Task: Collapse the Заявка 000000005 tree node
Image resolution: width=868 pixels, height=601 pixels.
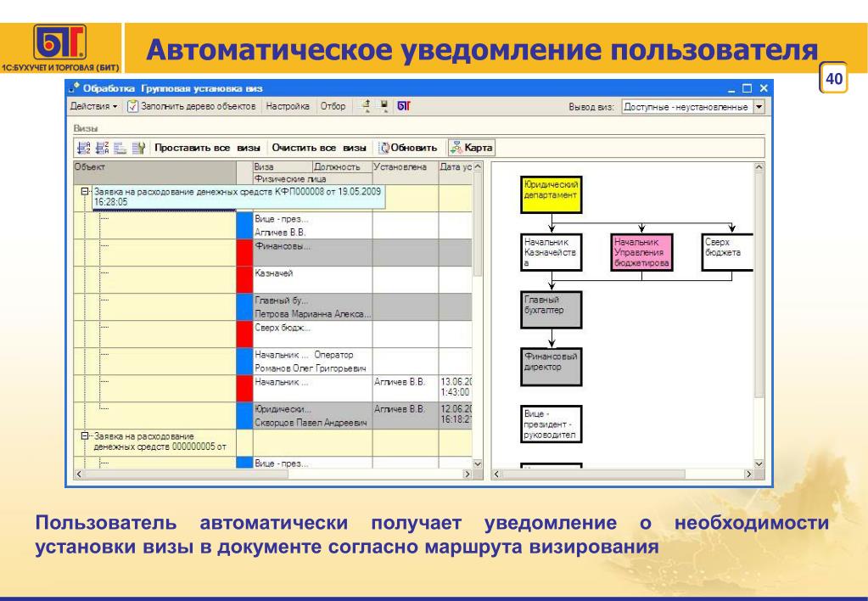Action: tap(85, 436)
